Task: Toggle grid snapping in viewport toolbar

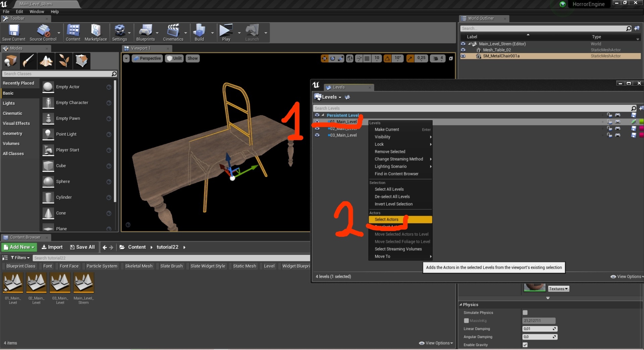Action: click(367, 58)
